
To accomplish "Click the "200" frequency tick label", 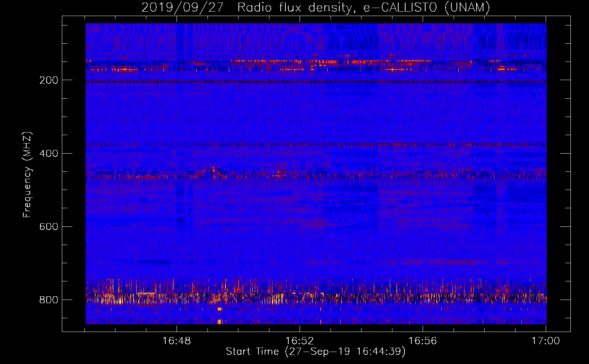I will point(49,80).
